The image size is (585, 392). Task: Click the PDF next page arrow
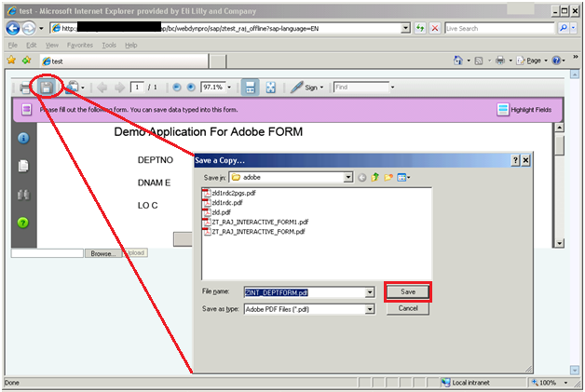[120, 88]
